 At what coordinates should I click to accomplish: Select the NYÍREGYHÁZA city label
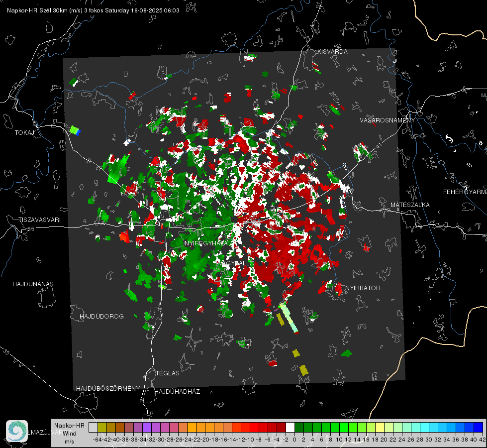click(206, 243)
